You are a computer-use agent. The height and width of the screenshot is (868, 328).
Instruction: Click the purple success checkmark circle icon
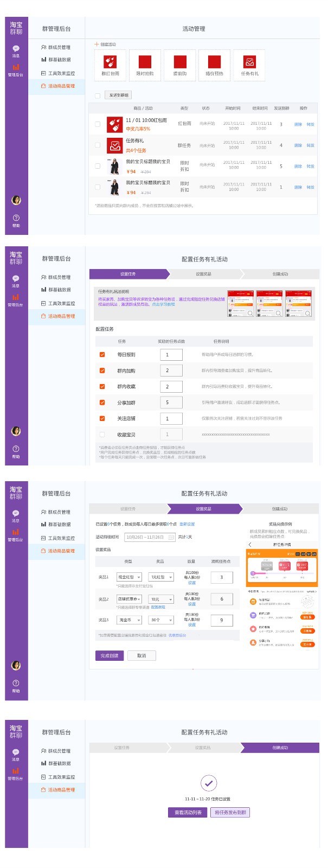pos(209,783)
